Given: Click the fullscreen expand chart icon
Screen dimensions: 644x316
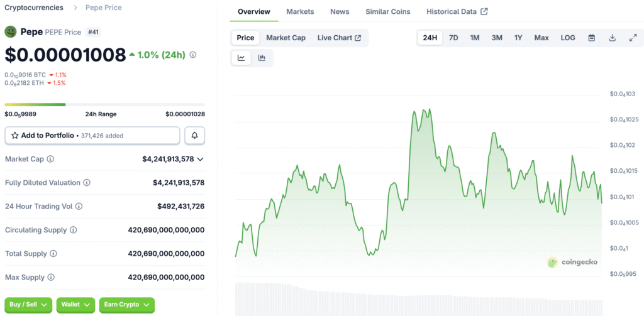Looking at the screenshot, I should [x=633, y=38].
